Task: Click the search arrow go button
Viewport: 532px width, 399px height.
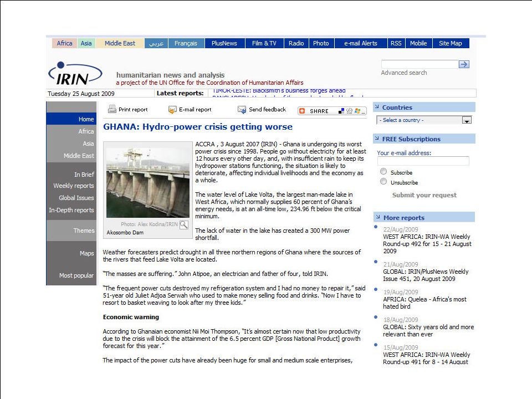Action: pos(464,64)
